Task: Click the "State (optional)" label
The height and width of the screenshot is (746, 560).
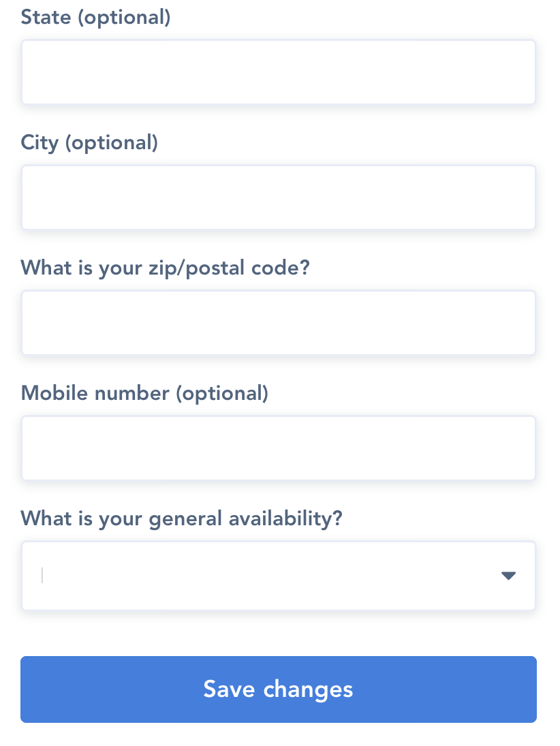Action: 95,17
